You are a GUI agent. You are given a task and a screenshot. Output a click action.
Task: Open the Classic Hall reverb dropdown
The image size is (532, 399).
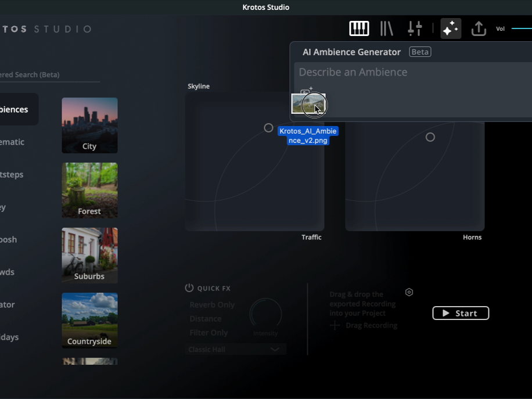pyautogui.click(x=235, y=349)
